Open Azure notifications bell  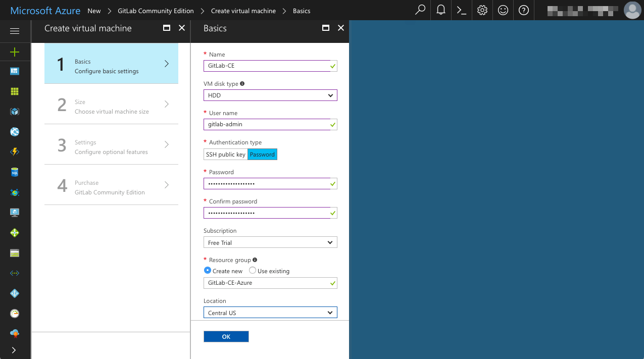coord(440,10)
